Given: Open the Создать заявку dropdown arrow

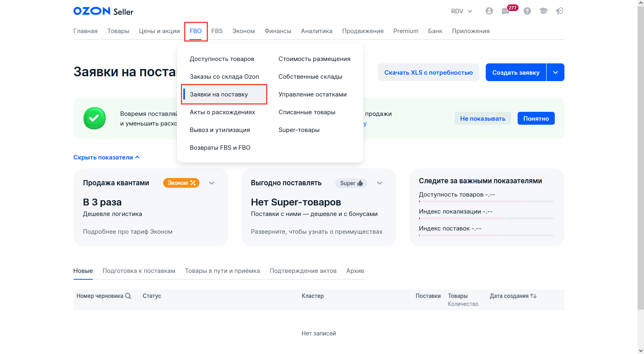Looking at the screenshot, I should pyautogui.click(x=556, y=72).
